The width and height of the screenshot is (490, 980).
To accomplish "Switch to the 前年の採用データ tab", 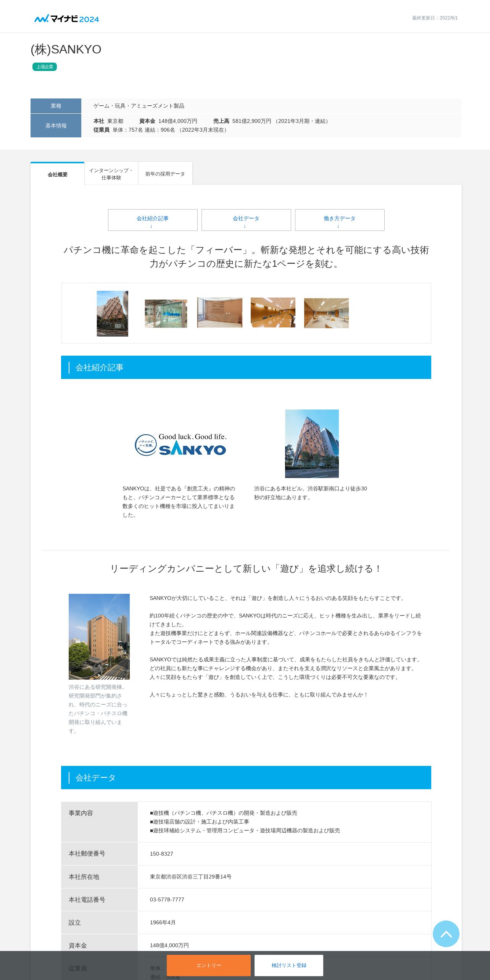I will pyautogui.click(x=165, y=174).
